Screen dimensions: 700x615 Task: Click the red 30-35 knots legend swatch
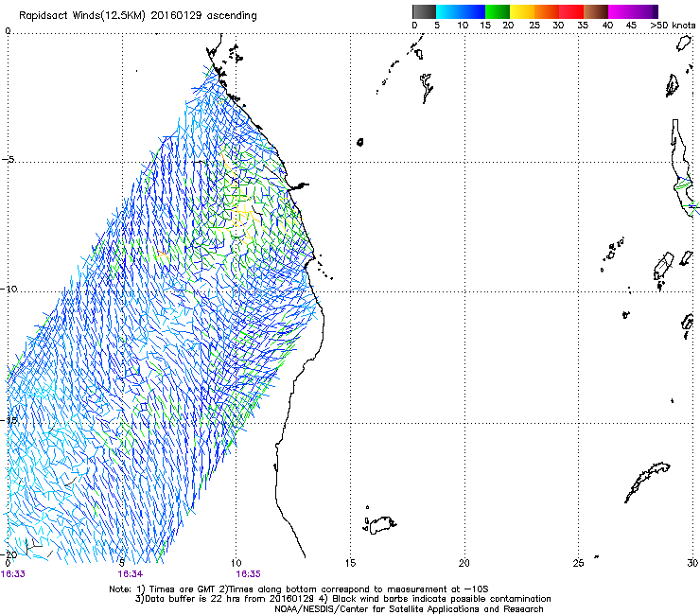coord(571,11)
